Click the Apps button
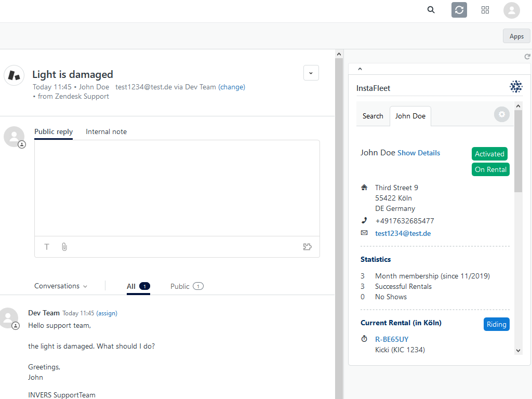Image resolution: width=532 pixels, height=399 pixels. point(516,36)
